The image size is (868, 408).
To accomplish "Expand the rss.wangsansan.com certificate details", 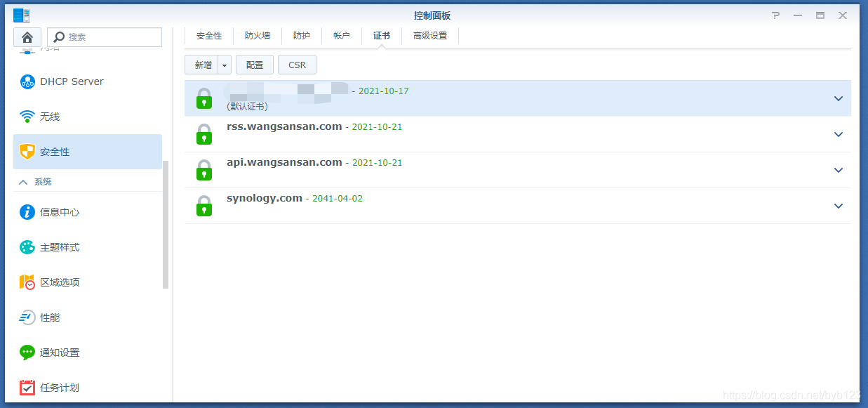I will (x=838, y=134).
